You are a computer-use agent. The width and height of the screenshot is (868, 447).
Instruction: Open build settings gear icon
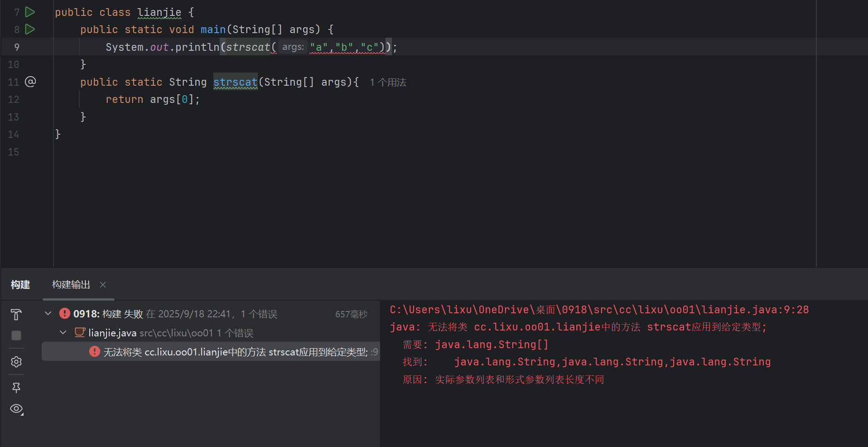(x=16, y=362)
